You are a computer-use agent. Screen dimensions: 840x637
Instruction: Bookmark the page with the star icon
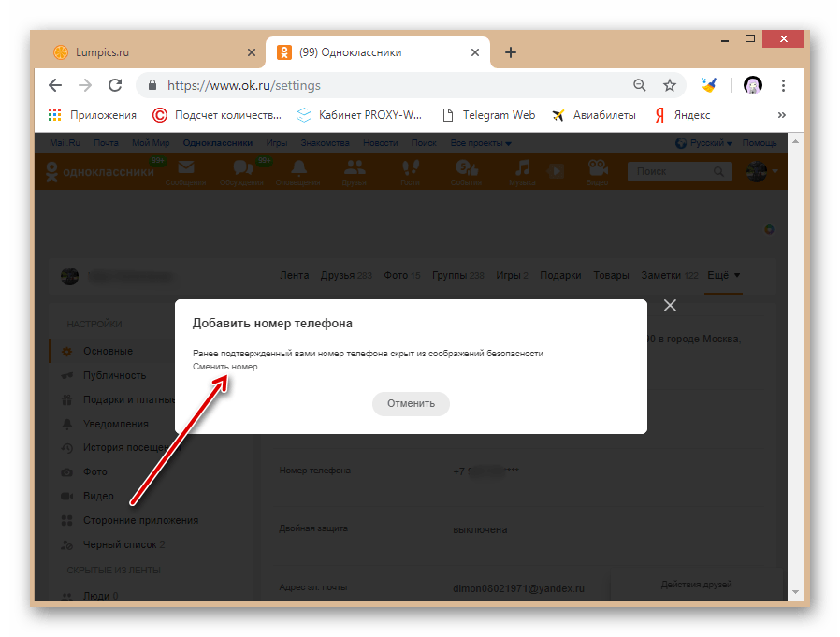[x=670, y=84]
